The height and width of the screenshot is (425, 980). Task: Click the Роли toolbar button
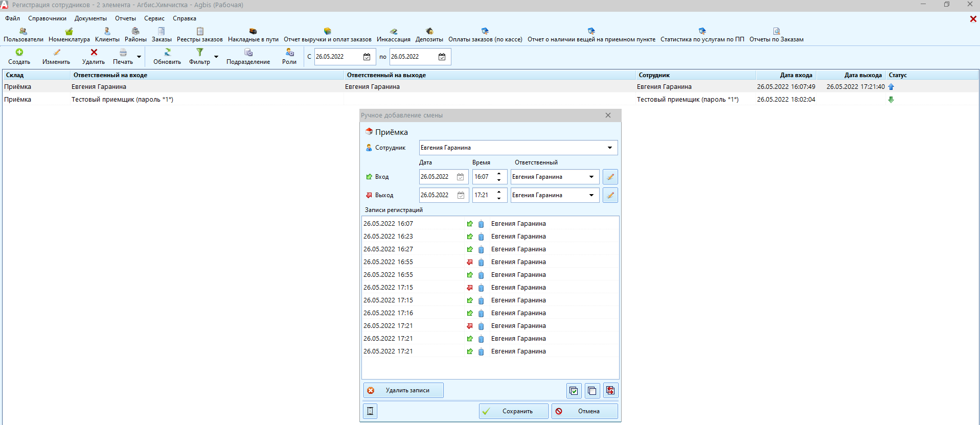(x=289, y=56)
